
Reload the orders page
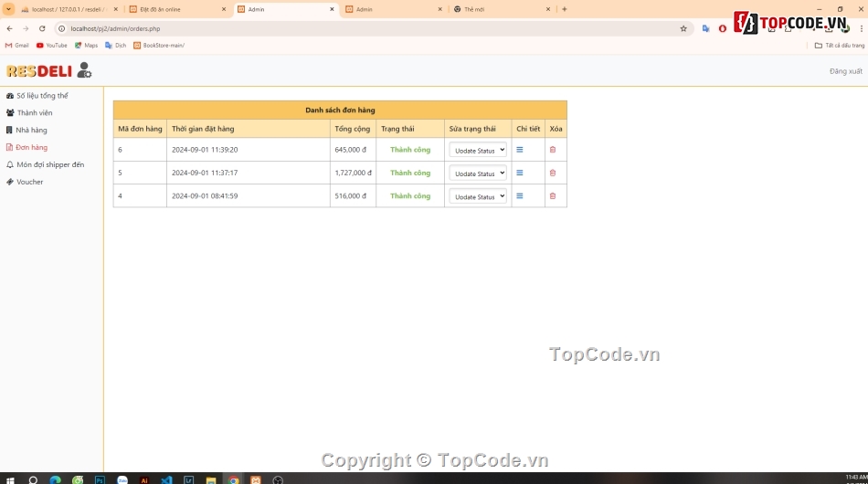click(42, 28)
